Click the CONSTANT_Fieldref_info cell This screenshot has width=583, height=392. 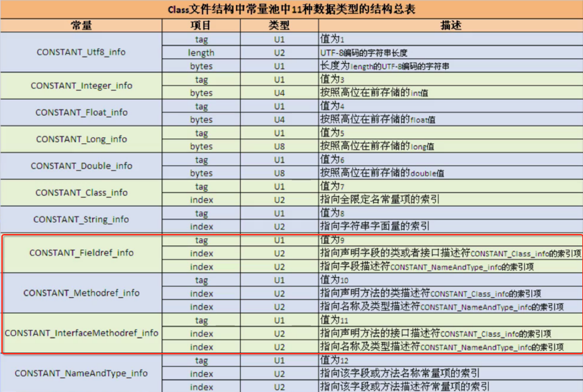pyautogui.click(x=81, y=253)
